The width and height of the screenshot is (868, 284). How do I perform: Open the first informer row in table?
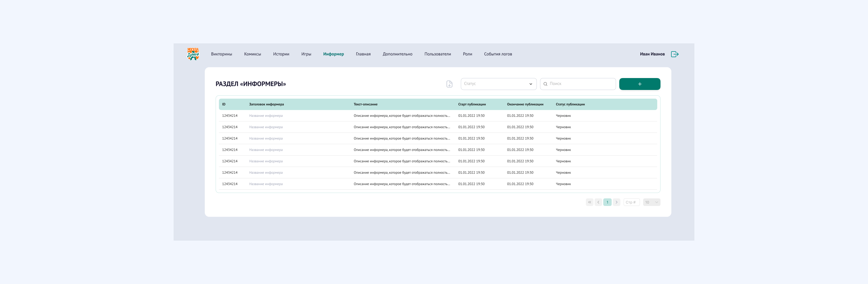(266, 116)
